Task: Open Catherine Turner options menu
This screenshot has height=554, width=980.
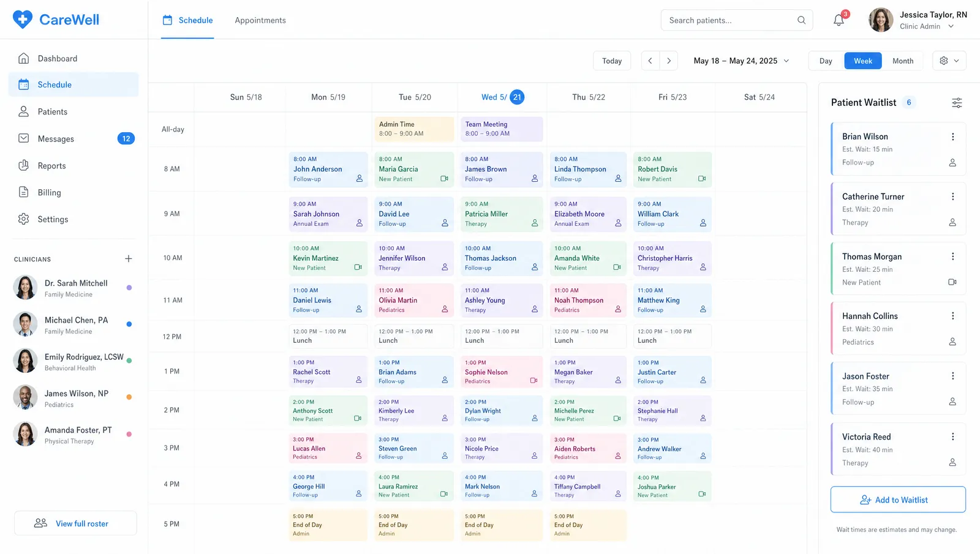Action: tap(952, 197)
